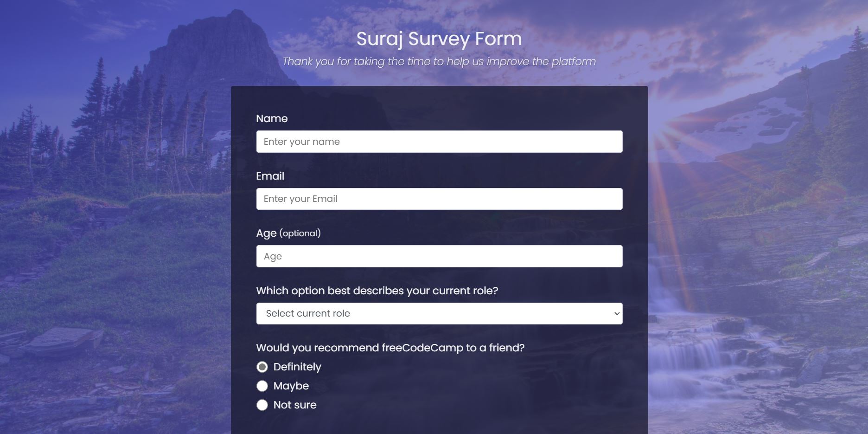Viewport: 868px width, 434px height.
Task: Click the italic thank-you subtitle text
Action: click(x=439, y=61)
